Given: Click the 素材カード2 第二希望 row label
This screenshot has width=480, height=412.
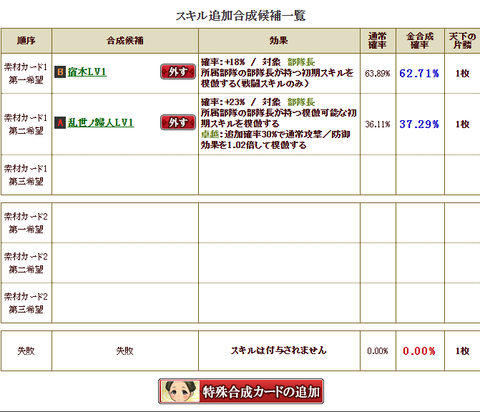Looking at the screenshot, I should coord(26,263).
